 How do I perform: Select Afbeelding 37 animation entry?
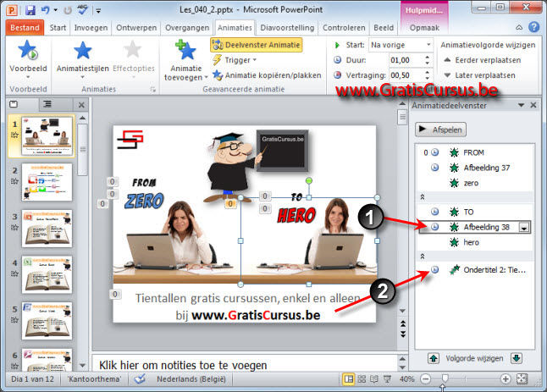click(475, 168)
